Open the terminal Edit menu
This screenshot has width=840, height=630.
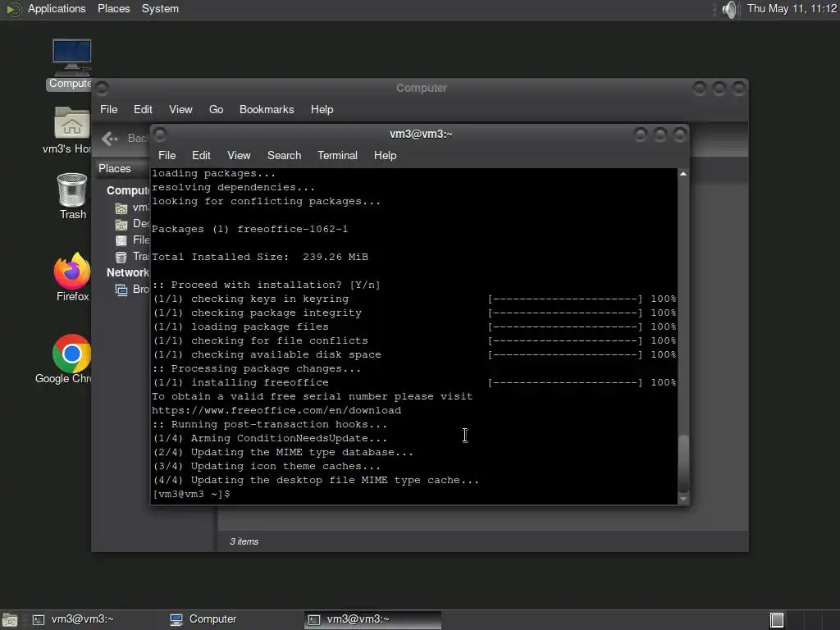201,155
